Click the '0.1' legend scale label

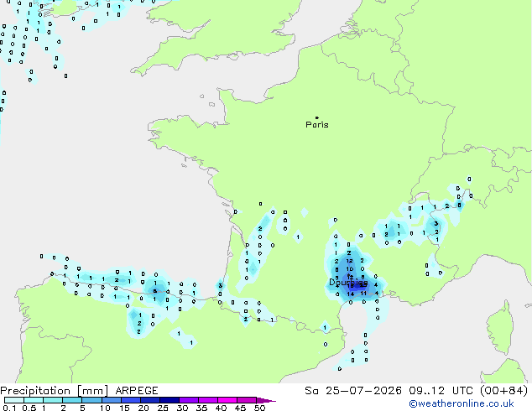pos(9,408)
